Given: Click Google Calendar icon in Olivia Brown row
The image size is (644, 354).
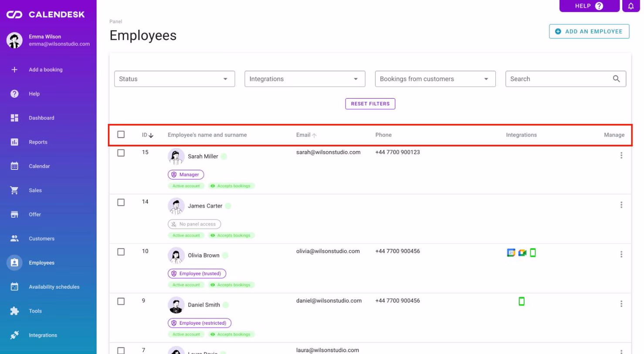Looking at the screenshot, I should coord(511,253).
